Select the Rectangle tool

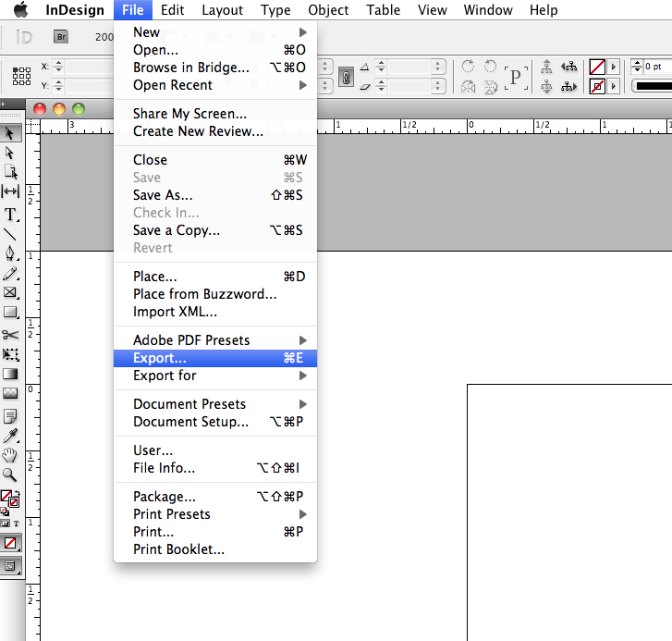point(10,313)
